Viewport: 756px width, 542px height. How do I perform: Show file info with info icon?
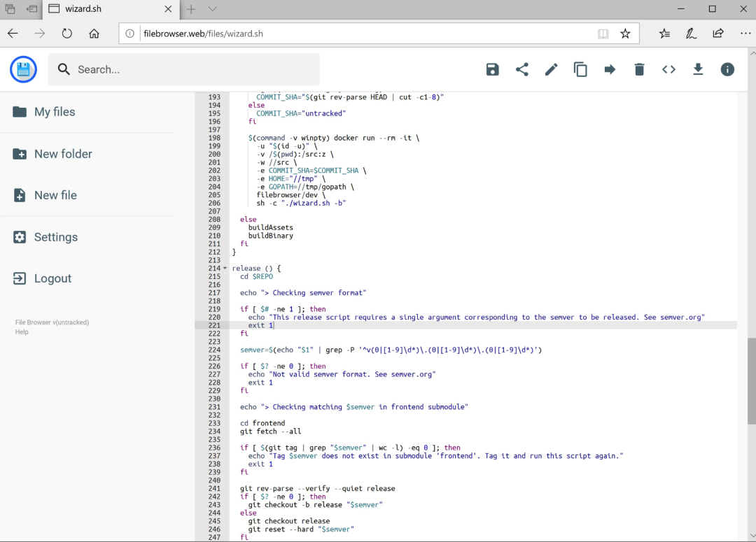coord(727,69)
